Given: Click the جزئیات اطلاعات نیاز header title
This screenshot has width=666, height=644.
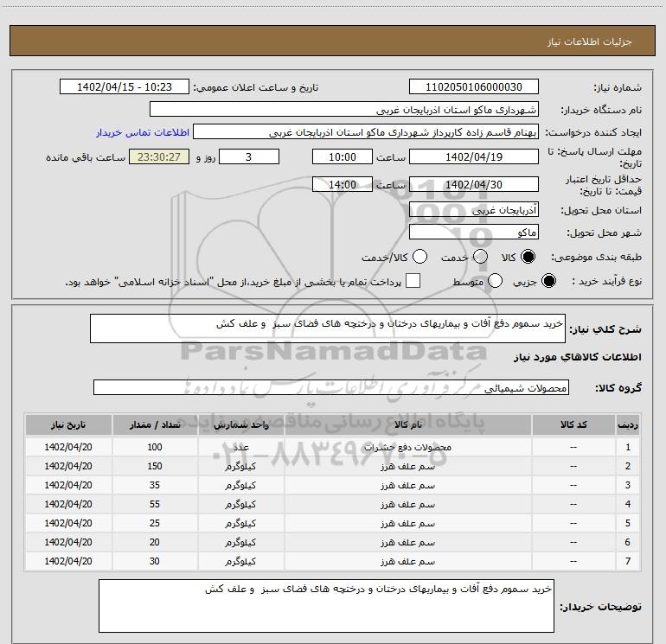Looking at the screenshot, I should click(x=590, y=41).
